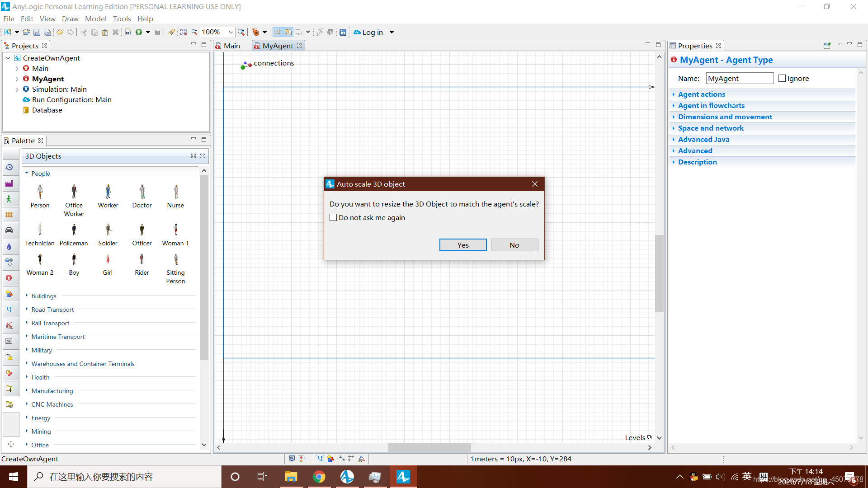Click the Name field containing MyAgent
868x488 pixels.
coord(739,78)
